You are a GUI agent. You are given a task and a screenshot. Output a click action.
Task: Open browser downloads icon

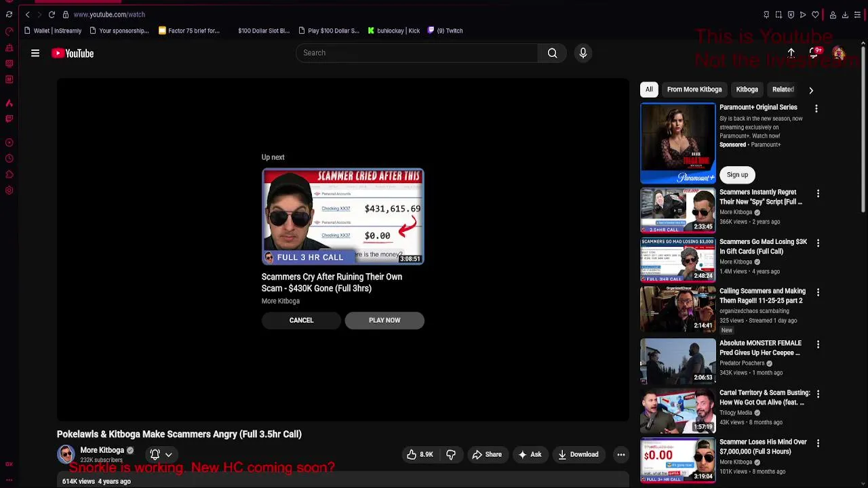pyautogui.click(x=845, y=14)
